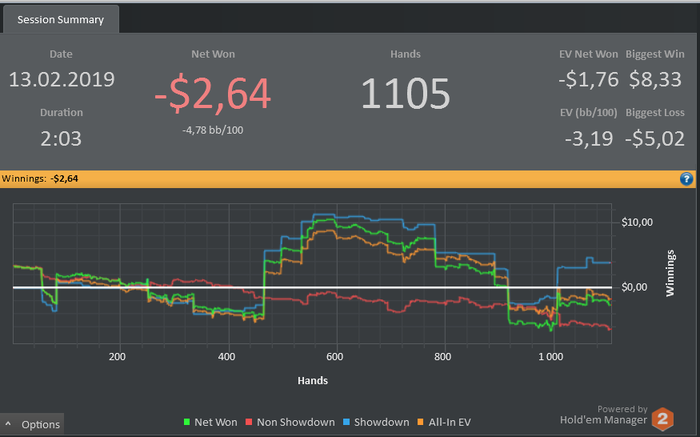Click the $10,00 axis label
This screenshot has height=437, width=700.
pos(637,222)
